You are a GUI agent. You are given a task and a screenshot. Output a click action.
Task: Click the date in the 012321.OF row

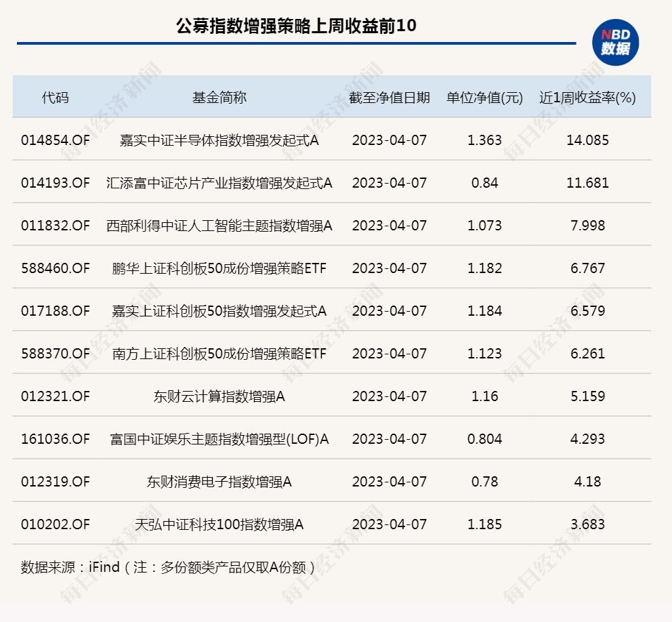(x=389, y=396)
